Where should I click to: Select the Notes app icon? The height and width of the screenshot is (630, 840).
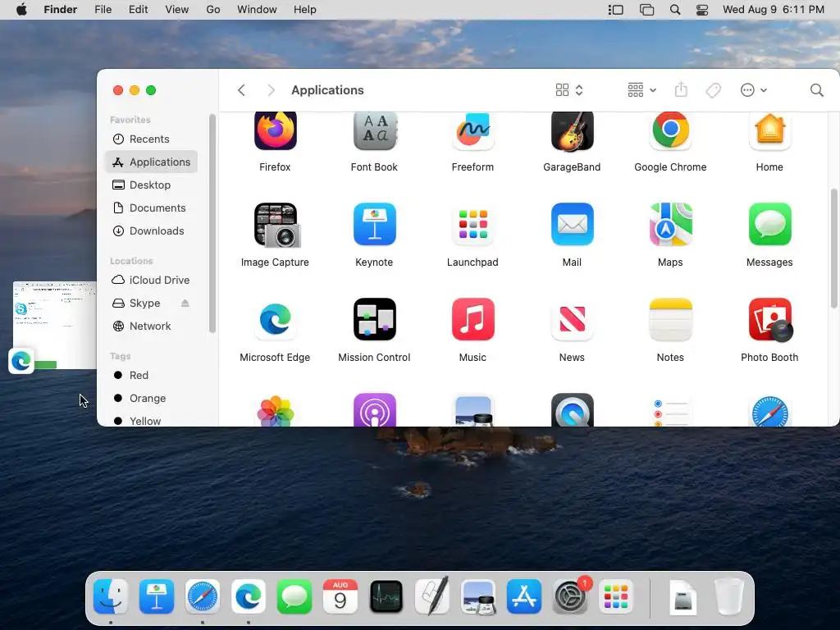click(x=670, y=320)
